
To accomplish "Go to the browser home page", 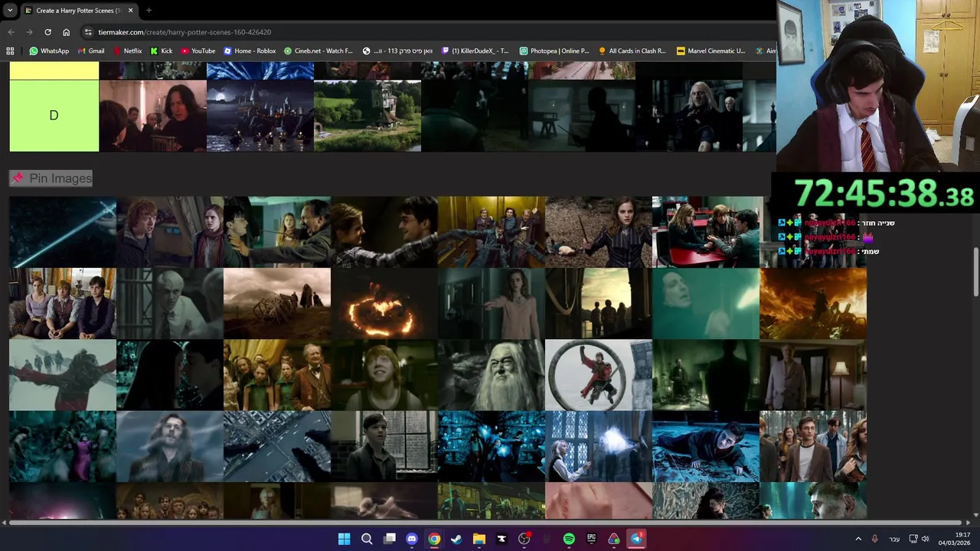I will pyautogui.click(x=67, y=32).
